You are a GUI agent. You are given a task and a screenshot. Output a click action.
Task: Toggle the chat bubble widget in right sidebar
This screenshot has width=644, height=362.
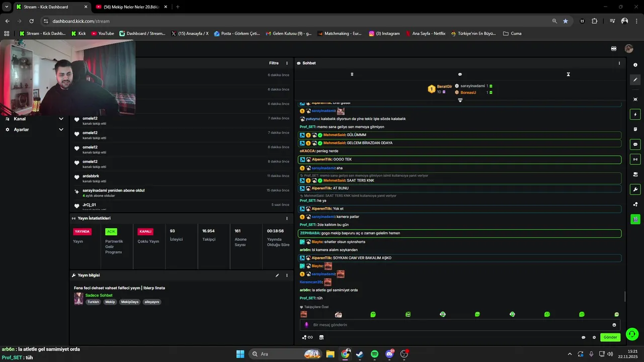click(x=635, y=144)
